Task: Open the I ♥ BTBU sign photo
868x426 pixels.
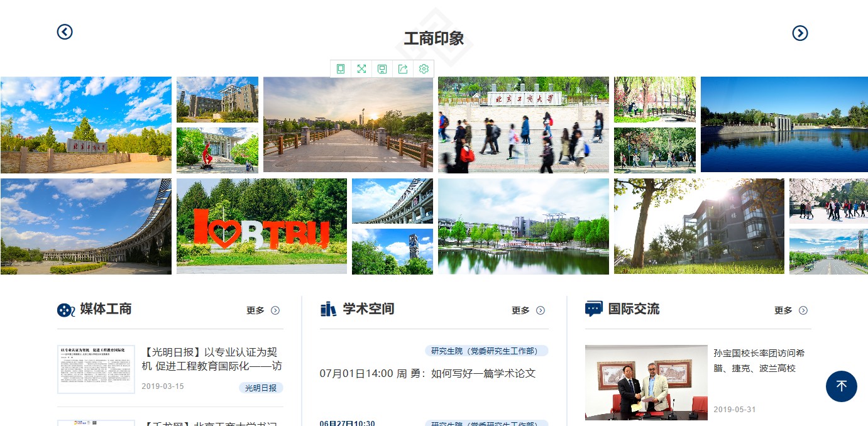Action: click(261, 226)
